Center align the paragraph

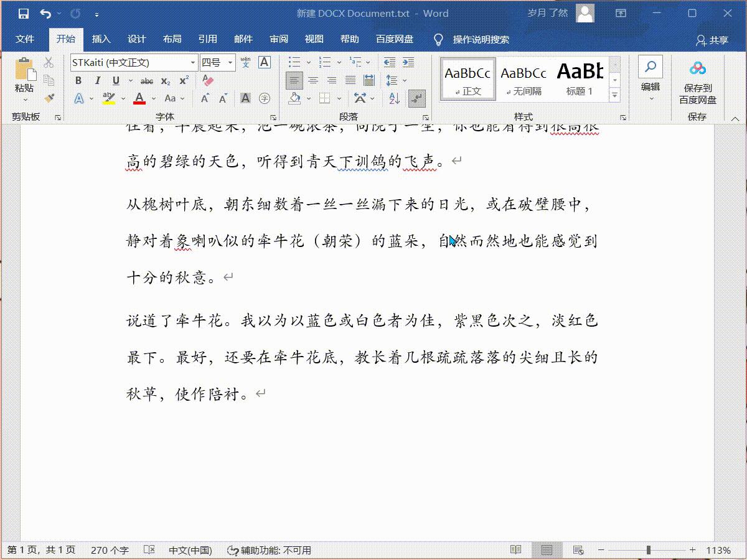click(313, 80)
